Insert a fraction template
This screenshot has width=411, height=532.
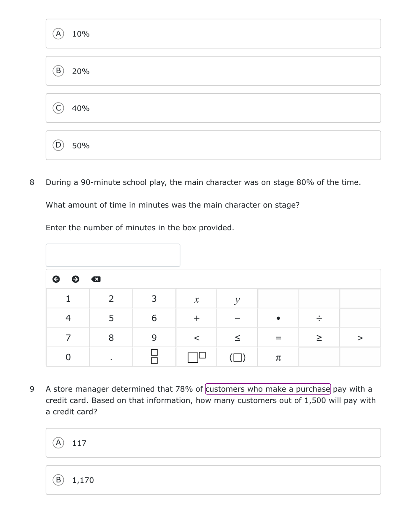pyautogui.click(x=154, y=357)
